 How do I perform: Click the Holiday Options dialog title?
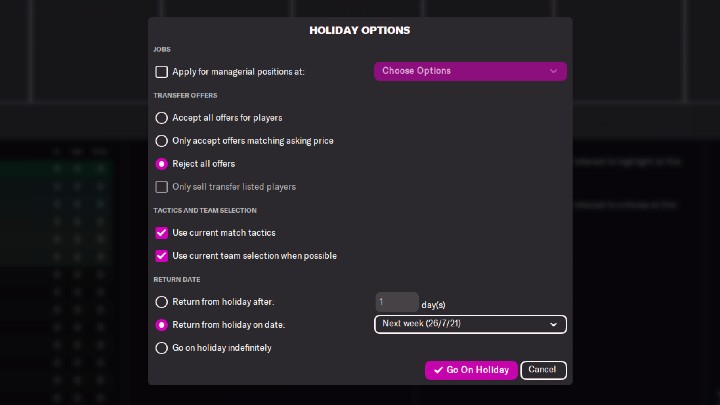point(360,31)
